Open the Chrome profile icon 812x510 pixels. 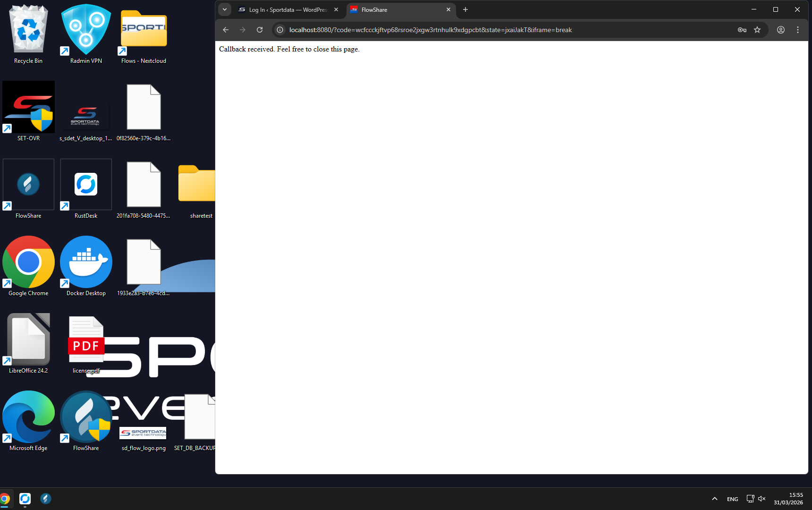coord(781,30)
